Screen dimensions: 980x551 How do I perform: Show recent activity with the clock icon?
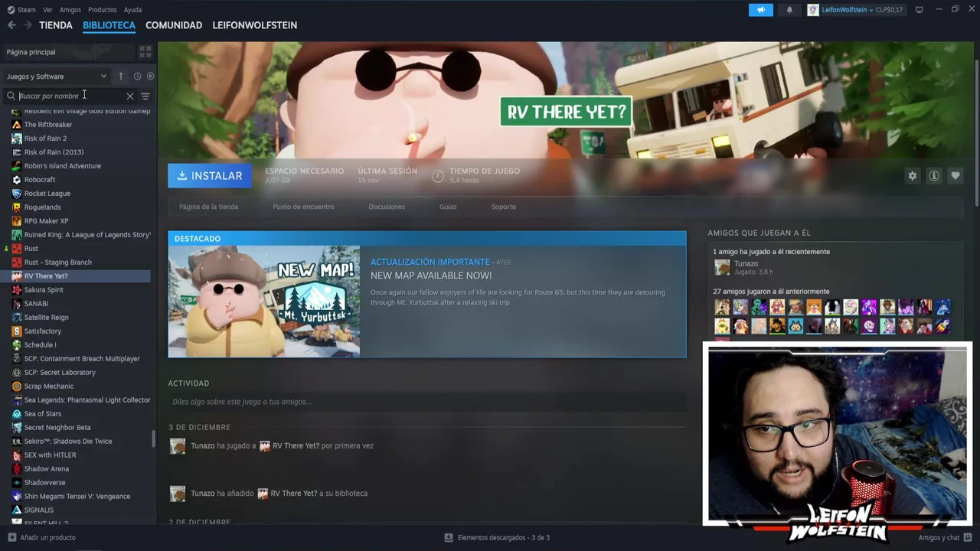(137, 76)
